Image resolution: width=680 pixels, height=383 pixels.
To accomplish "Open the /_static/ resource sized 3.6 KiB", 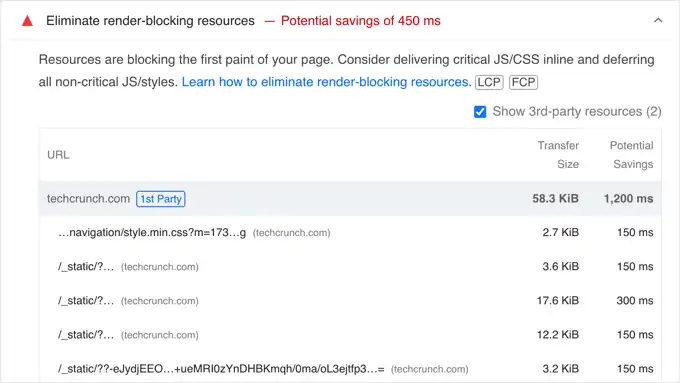I will coord(86,267).
